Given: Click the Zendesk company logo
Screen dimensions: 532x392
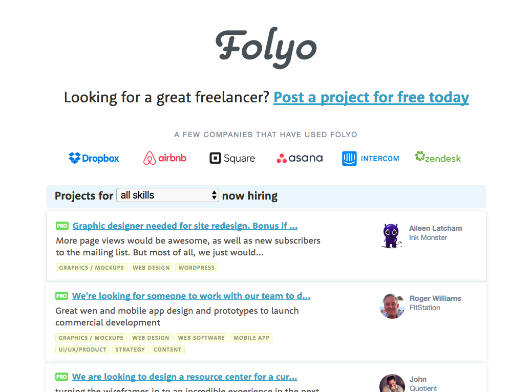Looking at the screenshot, I should [x=438, y=157].
